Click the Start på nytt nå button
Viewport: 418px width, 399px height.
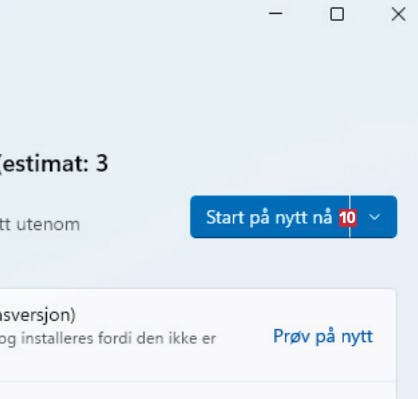[x=269, y=217]
